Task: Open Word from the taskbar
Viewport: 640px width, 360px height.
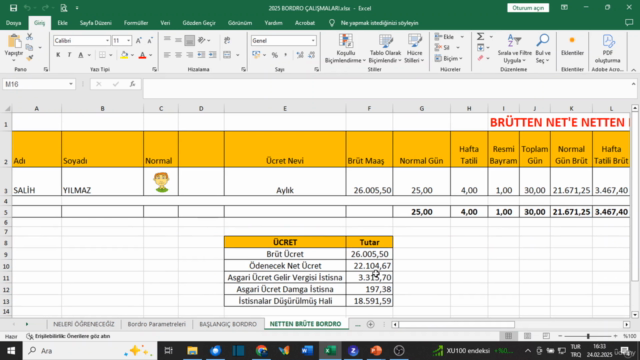Action: 307,351
